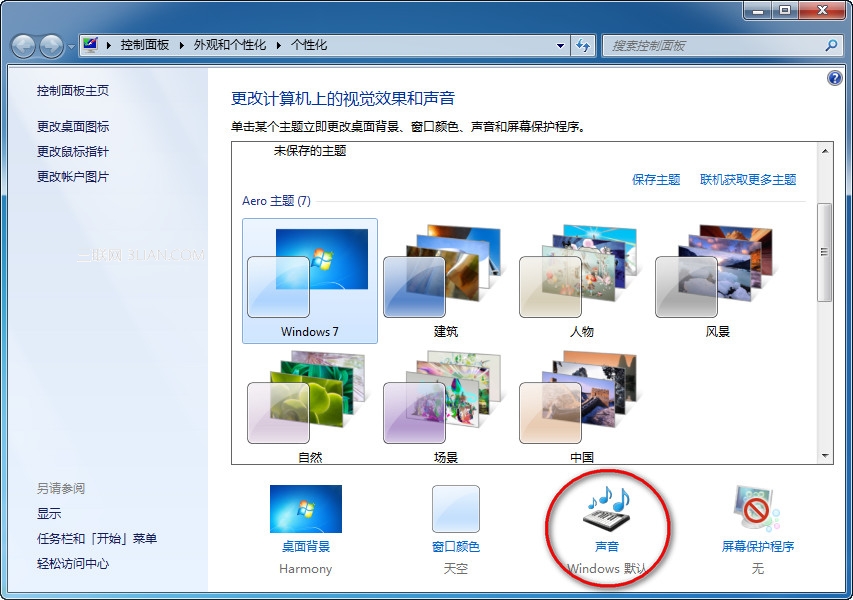
Task: Apply the 风景 (Landscape) theme
Action: click(717, 278)
